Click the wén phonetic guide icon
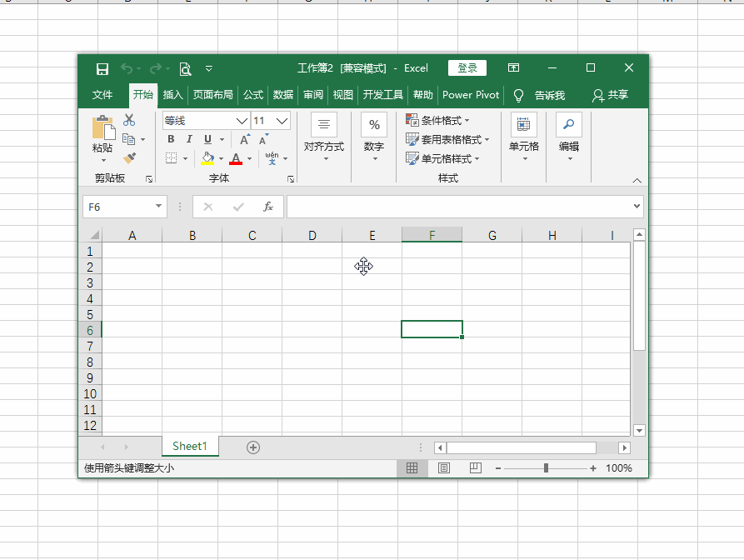 272,158
